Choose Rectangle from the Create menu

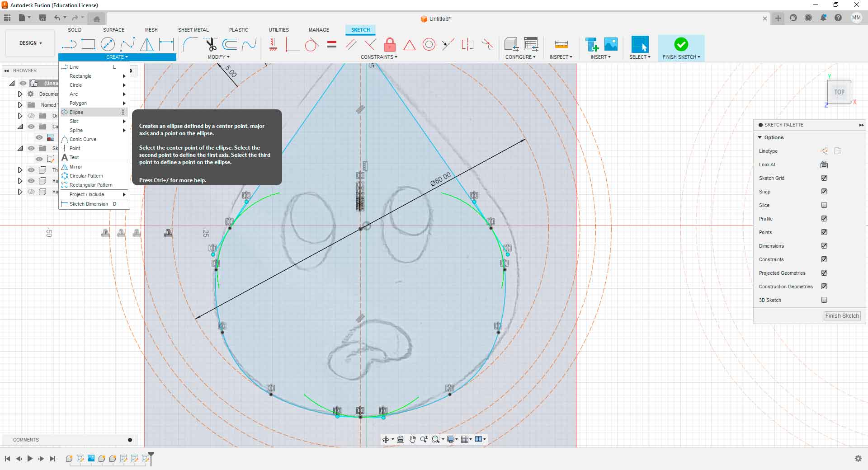(x=94, y=76)
